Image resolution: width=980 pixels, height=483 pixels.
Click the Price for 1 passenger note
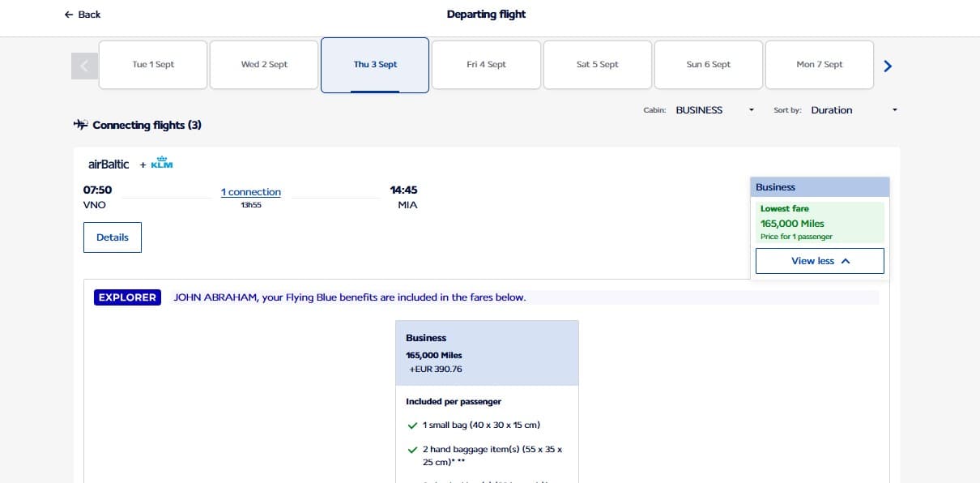796,237
